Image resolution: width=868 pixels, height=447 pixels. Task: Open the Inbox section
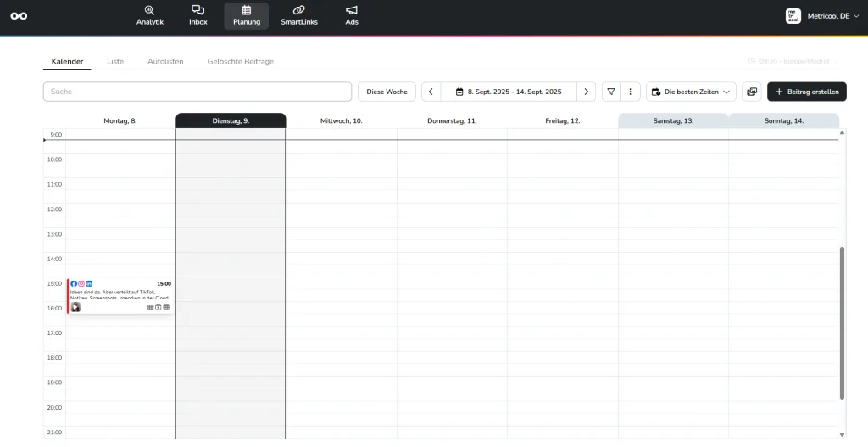pyautogui.click(x=198, y=15)
